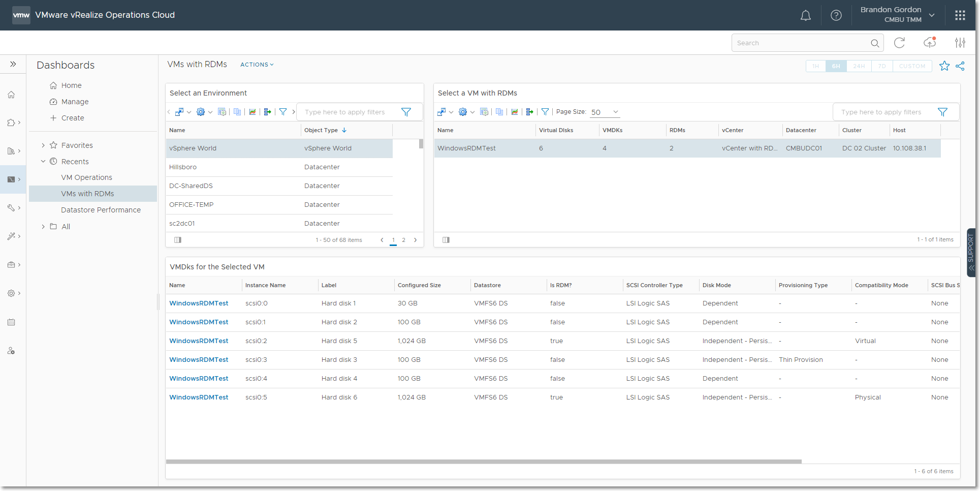Click the refresh icon beside search
Screen dimensions: 980x491
click(x=899, y=43)
